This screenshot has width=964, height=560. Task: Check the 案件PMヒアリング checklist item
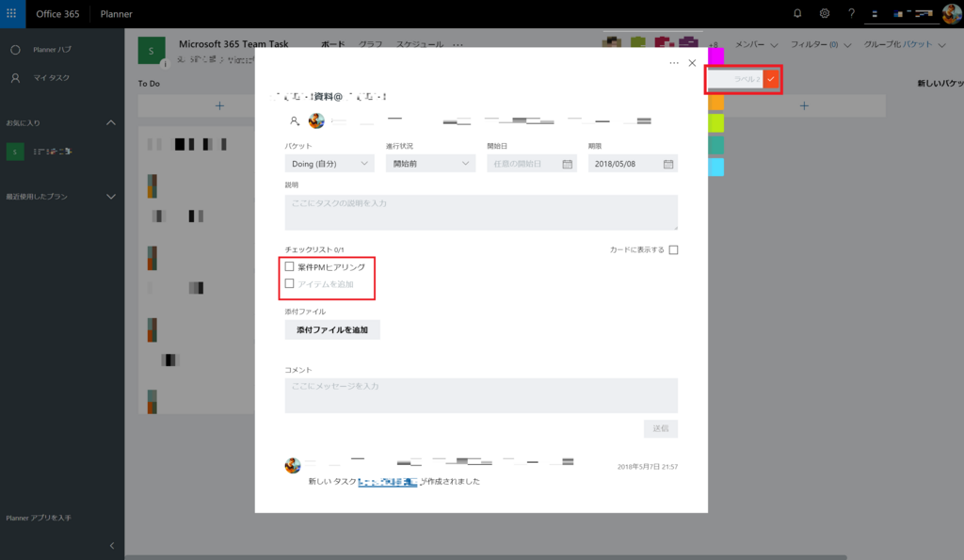point(289,266)
